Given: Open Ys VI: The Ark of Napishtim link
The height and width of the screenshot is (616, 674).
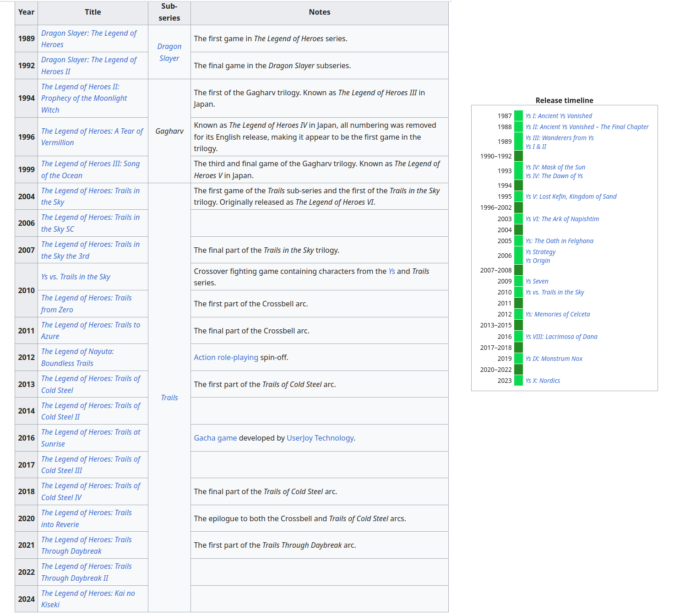Looking at the screenshot, I should click(x=562, y=219).
